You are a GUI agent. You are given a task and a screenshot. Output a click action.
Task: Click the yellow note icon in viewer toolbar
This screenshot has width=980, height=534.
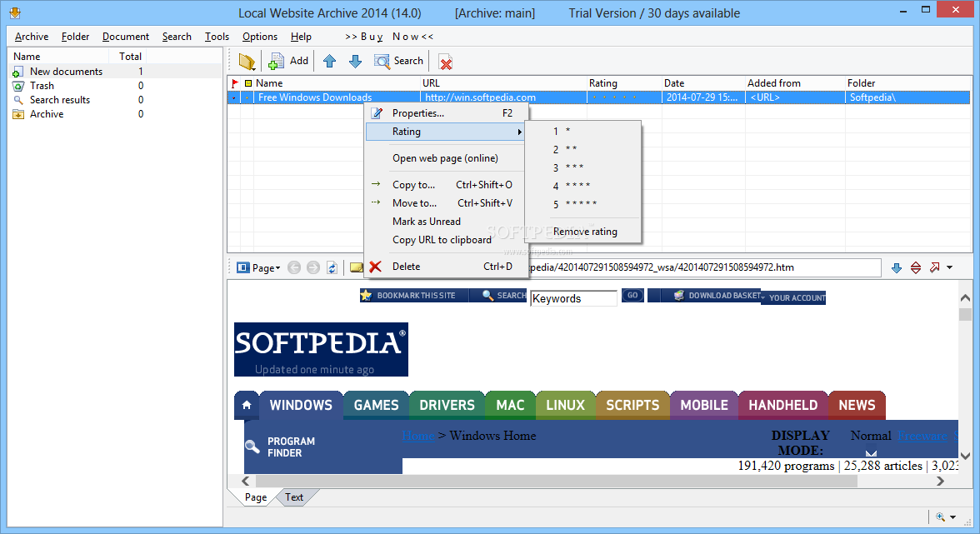357,268
